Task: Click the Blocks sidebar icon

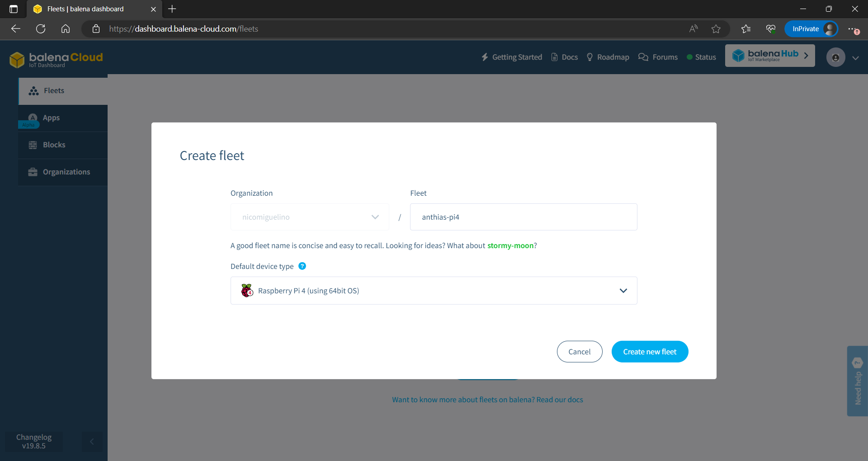Action: pos(33,145)
